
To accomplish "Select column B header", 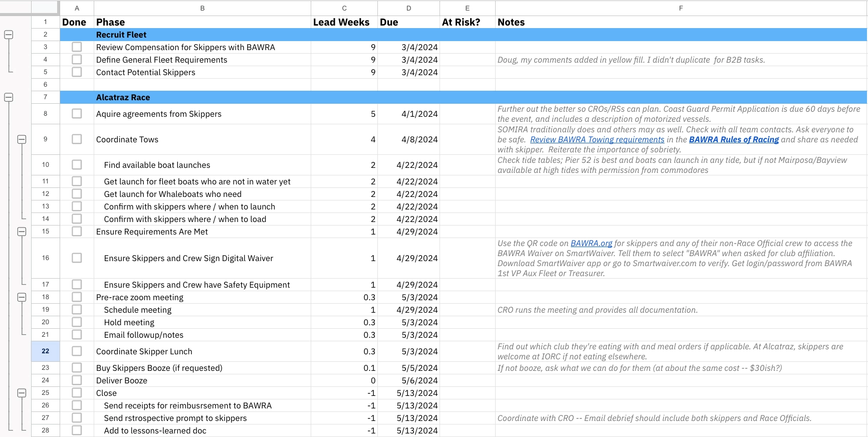I will pyautogui.click(x=202, y=8).
